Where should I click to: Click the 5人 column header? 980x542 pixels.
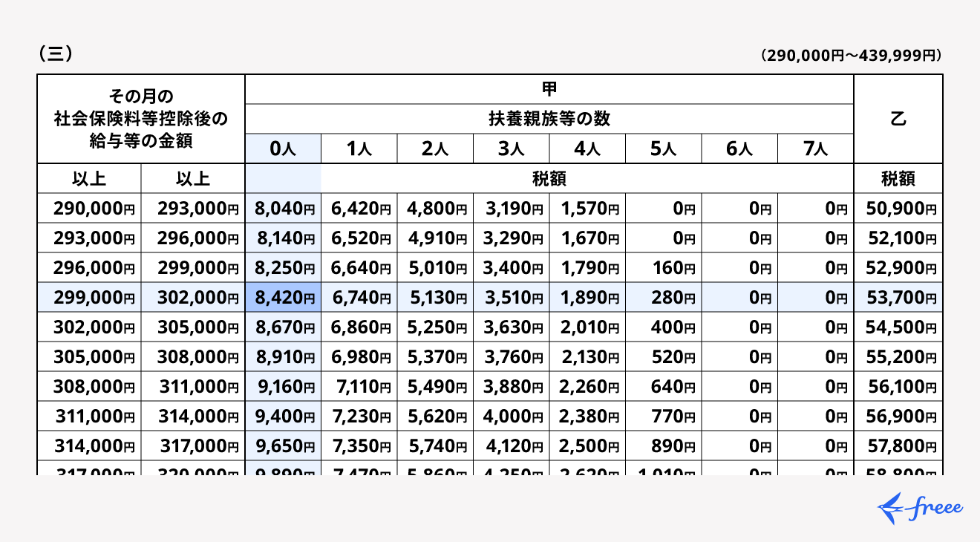pos(664,149)
